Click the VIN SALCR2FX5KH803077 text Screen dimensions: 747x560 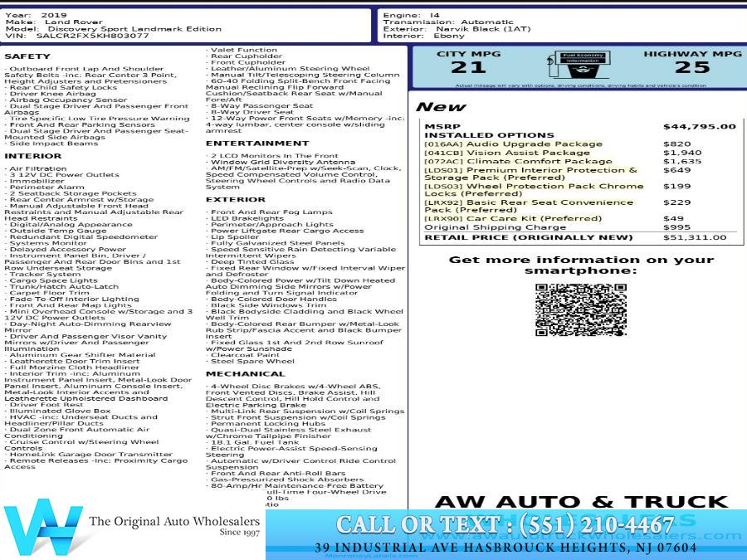pyautogui.click(x=76, y=36)
